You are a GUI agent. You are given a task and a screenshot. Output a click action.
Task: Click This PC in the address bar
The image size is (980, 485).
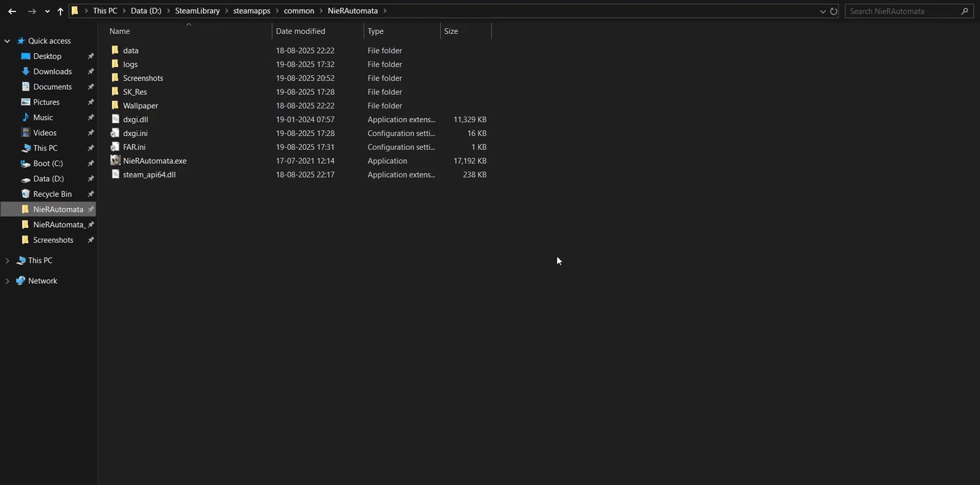point(105,11)
